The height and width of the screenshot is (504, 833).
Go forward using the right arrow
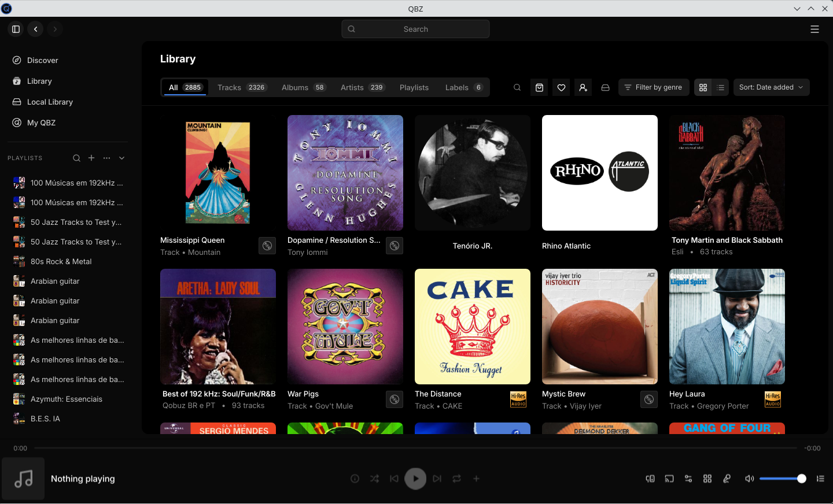coord(55,29)
